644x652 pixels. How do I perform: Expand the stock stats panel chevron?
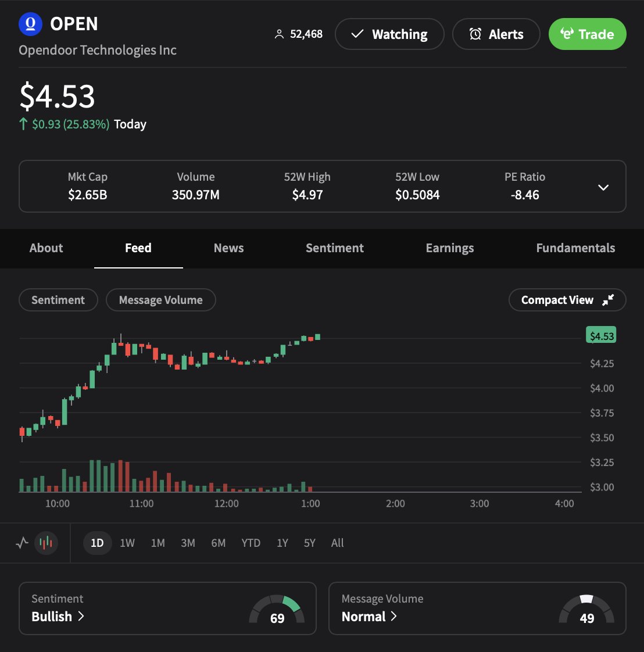tap(603, 188)
